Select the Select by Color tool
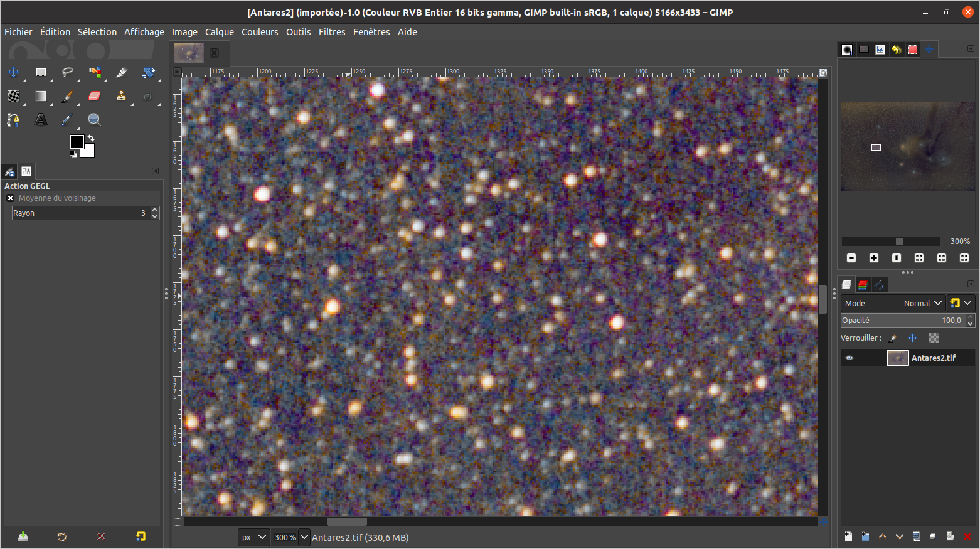The height and width of the screenshot is (549, 980). pos(95,72)
